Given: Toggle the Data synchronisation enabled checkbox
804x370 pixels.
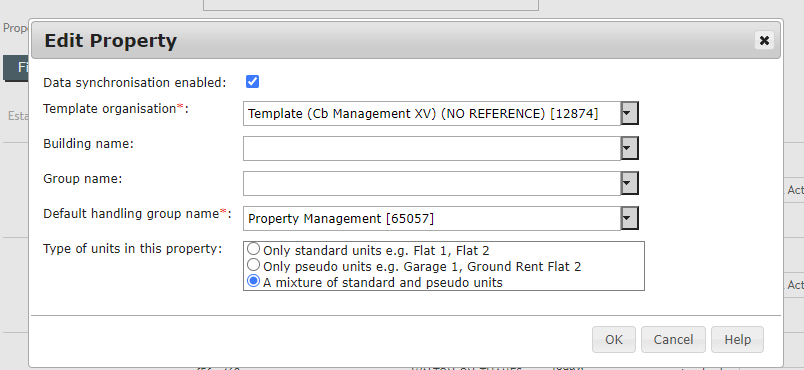Looking at the screenshot, I should point(252,81).
